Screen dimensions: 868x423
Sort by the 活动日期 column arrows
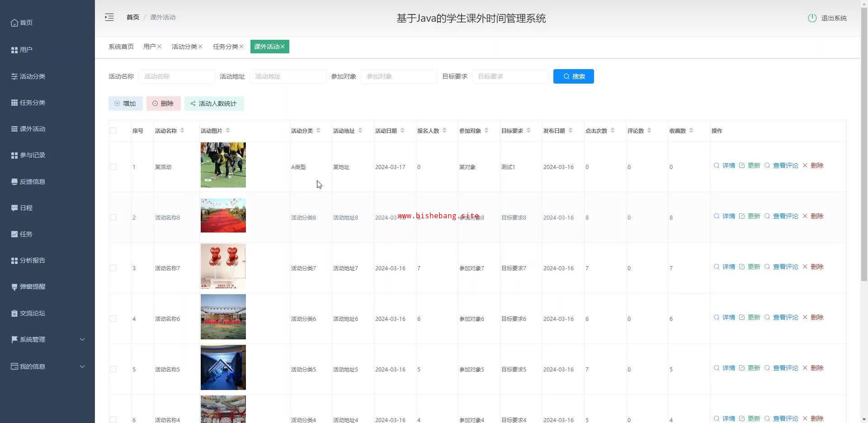coord(402,131)
